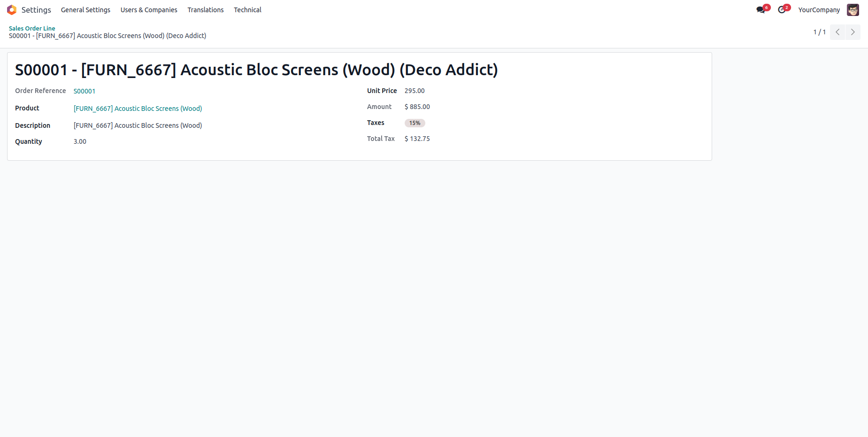868x437 pixels.
Task: Go to next record arrow
Action: coord(853,32)
